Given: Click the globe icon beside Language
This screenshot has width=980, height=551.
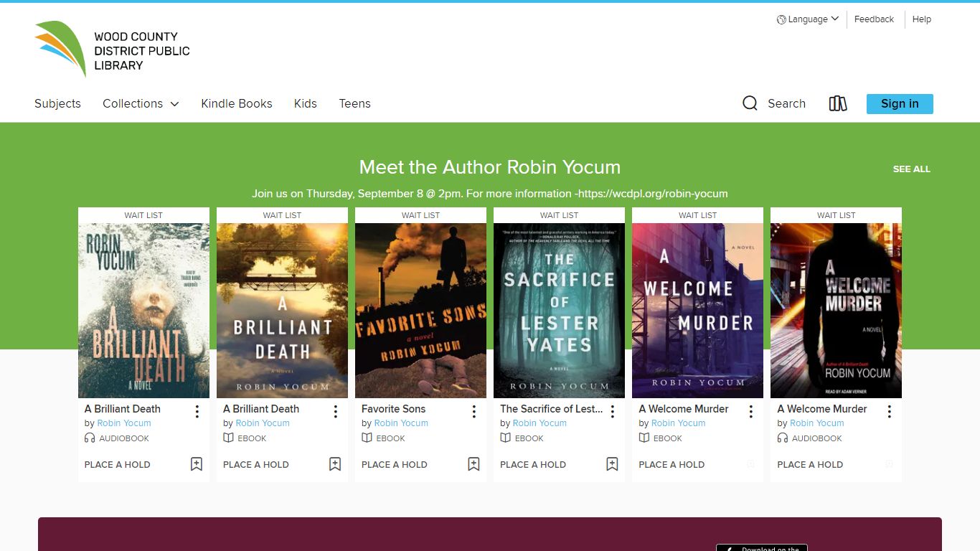Looking at the screenshot, I should (x=781, y=19).
